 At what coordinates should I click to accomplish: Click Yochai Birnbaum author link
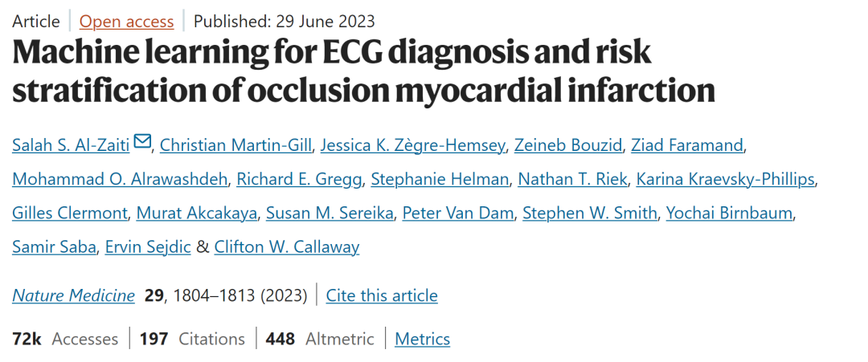click(x=729, y=214)
